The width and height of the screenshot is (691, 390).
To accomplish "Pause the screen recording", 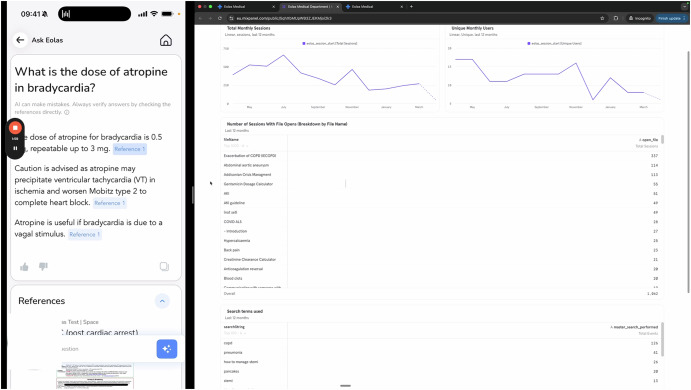I will (15, 149).
